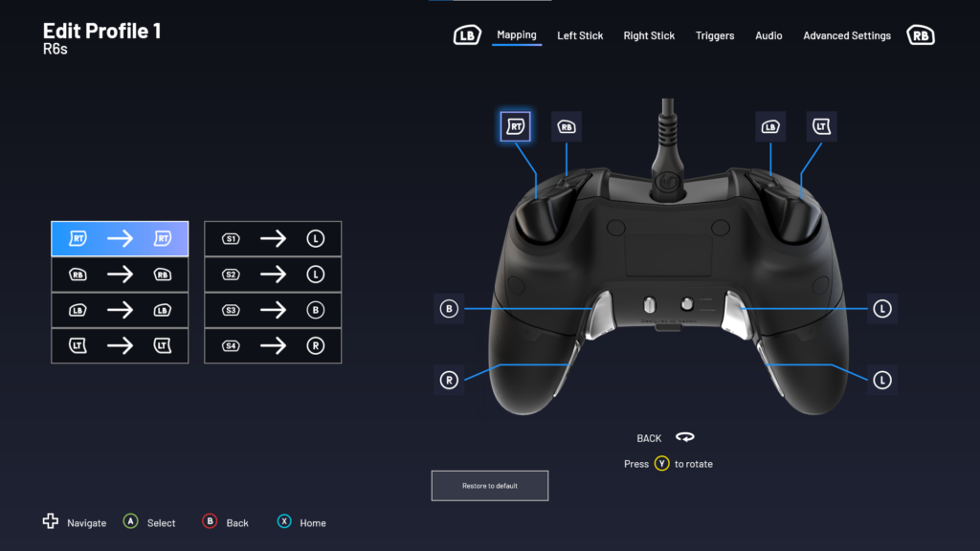The width and height of the screenshot is (980, 551).
Task: Go to the Audio tab
Action: click(x=768, y=35)
